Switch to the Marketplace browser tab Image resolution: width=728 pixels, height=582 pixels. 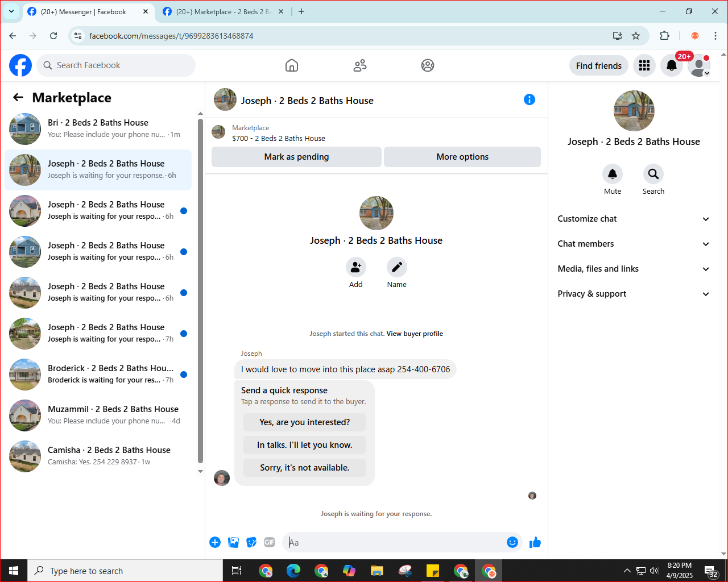point(222,11)
